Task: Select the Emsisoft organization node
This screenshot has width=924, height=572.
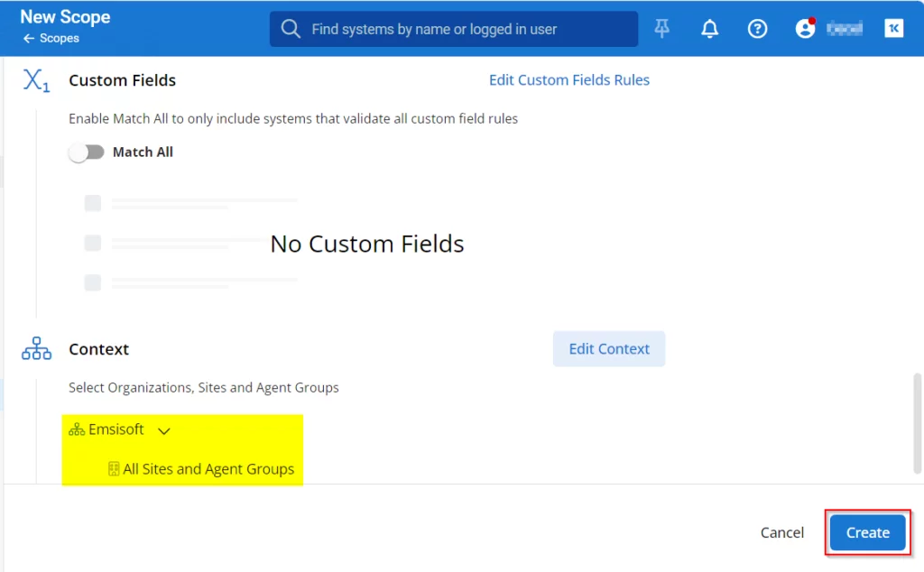Action: [115, 430]
